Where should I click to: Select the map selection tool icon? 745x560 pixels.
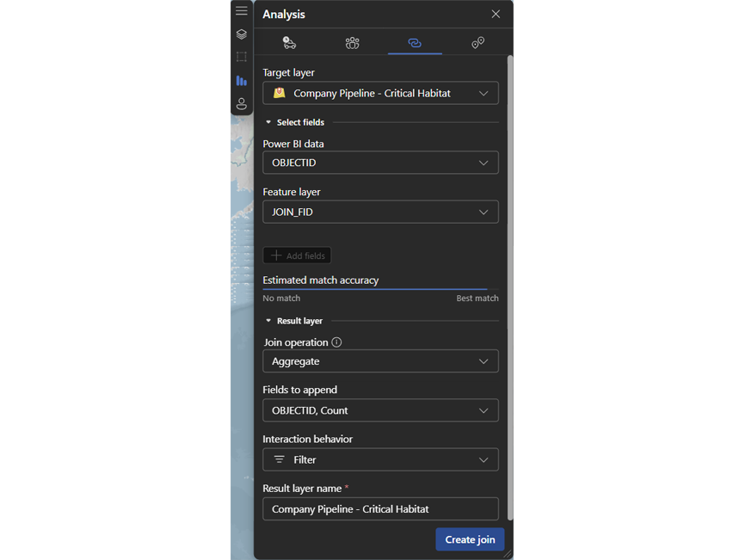(x=241, y=57)
